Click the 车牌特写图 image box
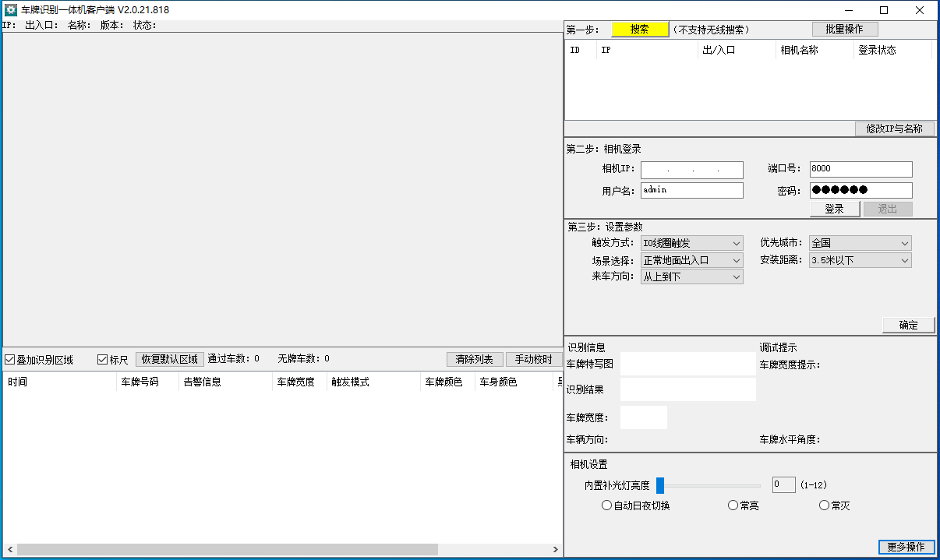 click(688, 364)
